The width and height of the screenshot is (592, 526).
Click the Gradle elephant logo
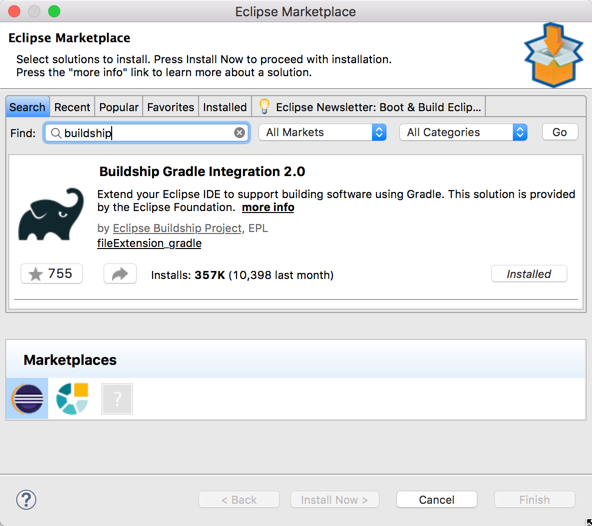tap(51, 214)
